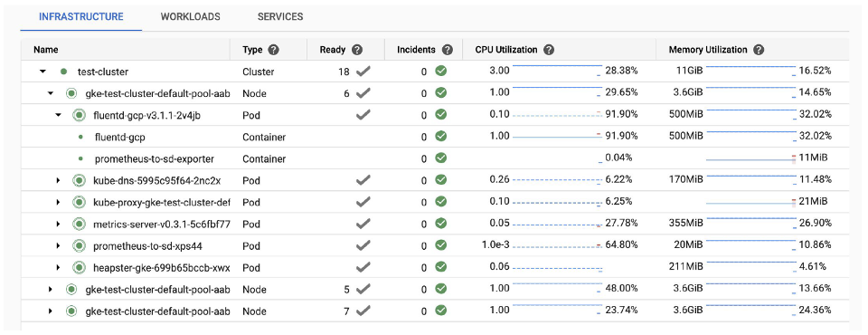The height and width of the screenshot is (335, 868).
Task: Click the Name column header
Action: 46,50
